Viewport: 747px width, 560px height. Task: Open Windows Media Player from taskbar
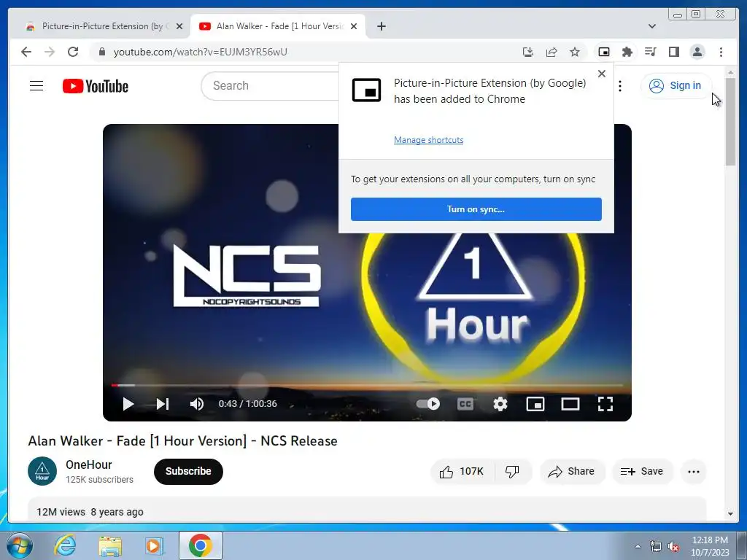(x=155, y=545)
